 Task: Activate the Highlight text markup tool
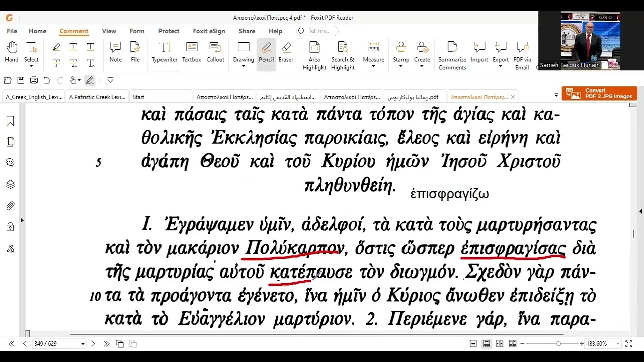point(56,47)
